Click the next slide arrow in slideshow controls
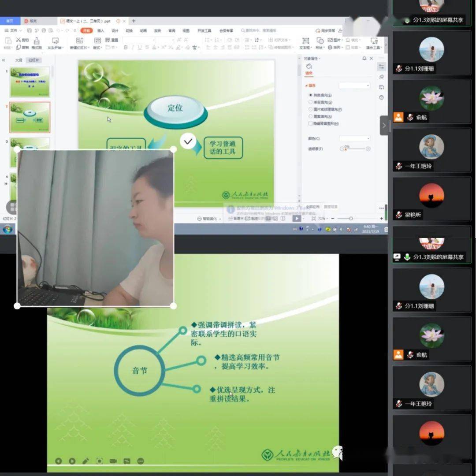Screen dimensions: 476x476 [72, 461]
